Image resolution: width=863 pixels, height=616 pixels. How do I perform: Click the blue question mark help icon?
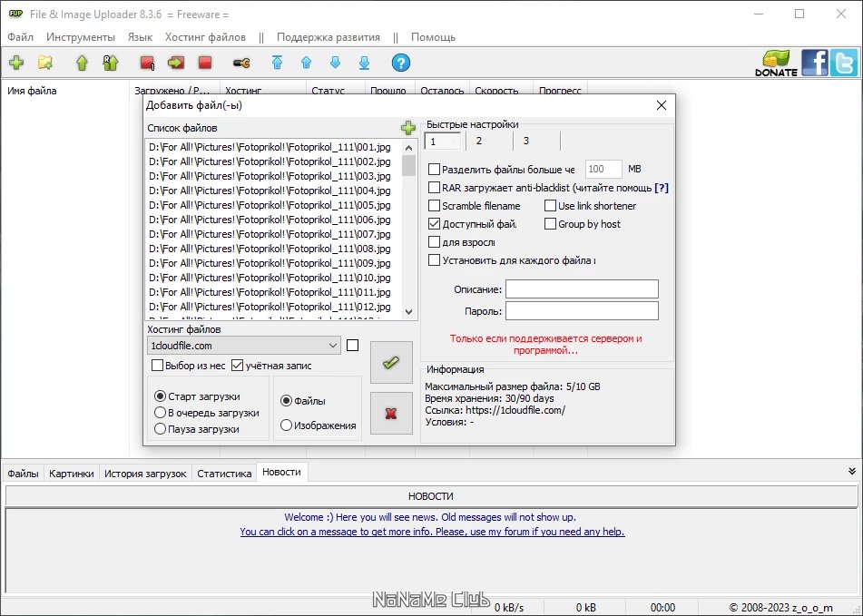pyautogui.click(x=401, y=63)
